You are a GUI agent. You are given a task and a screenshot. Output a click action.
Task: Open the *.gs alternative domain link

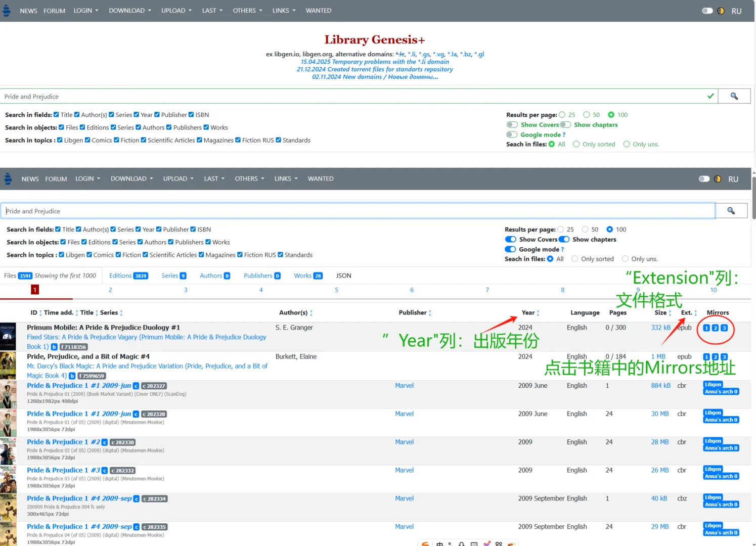click(424, 54)
